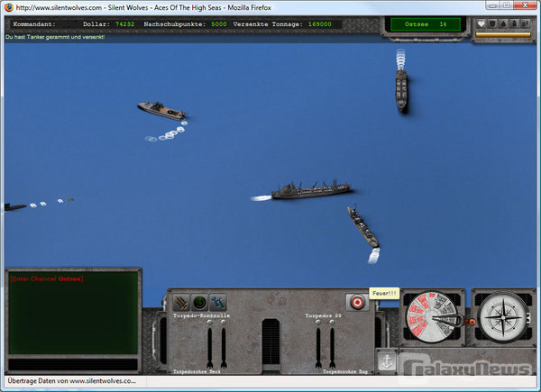Click the last status icon at top right
The width and height of the screenshot is (541, 392).
[x=524, y=24]
